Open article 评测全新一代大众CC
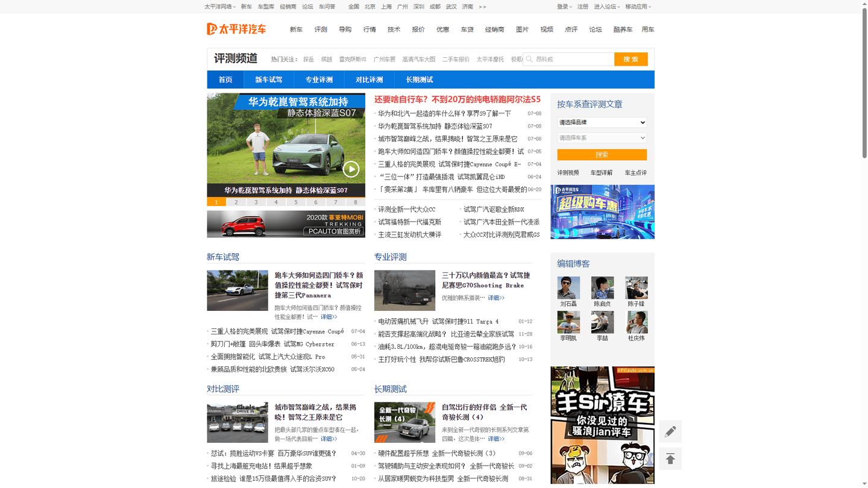Image resolution: width=868 pixels, height=488 pixels. pos(406,210)
